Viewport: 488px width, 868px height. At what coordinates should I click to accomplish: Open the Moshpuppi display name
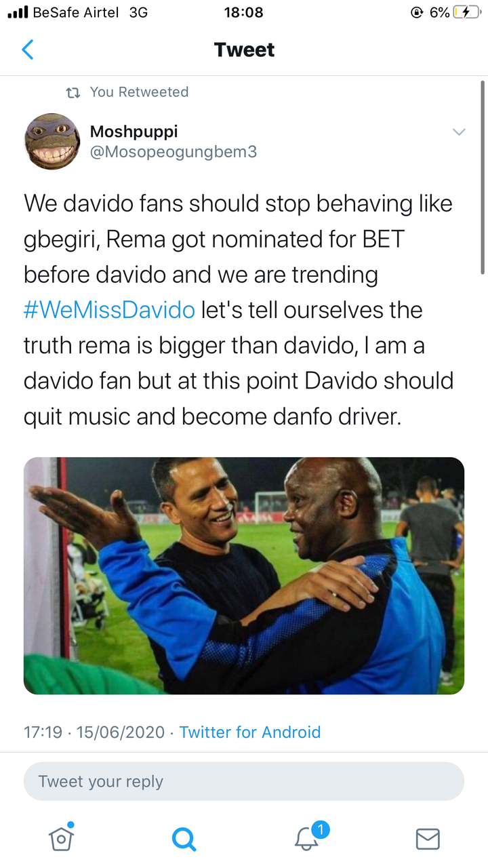tap(134, 131)
